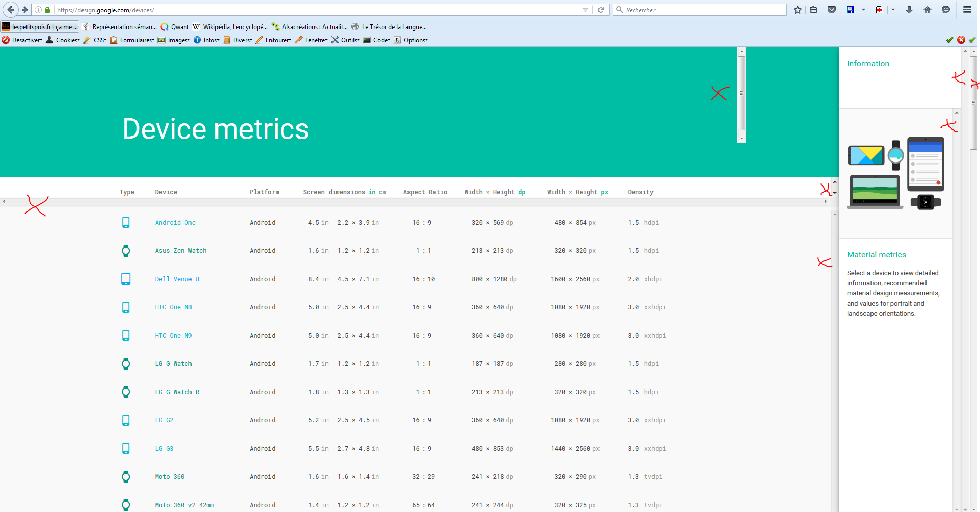This screenshot has height=512, width=980.
Task: Bookmark this page with the star icon
Action: 798,10
